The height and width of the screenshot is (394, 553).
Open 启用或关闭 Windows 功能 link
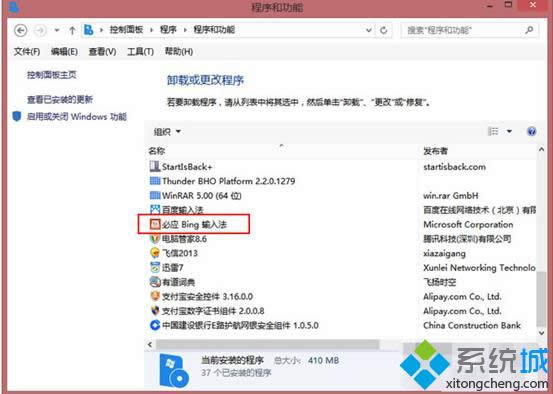tap(77, 117)
